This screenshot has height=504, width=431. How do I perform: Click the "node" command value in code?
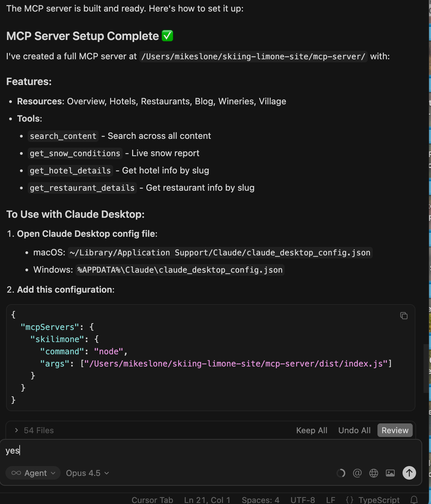(108, 352)
